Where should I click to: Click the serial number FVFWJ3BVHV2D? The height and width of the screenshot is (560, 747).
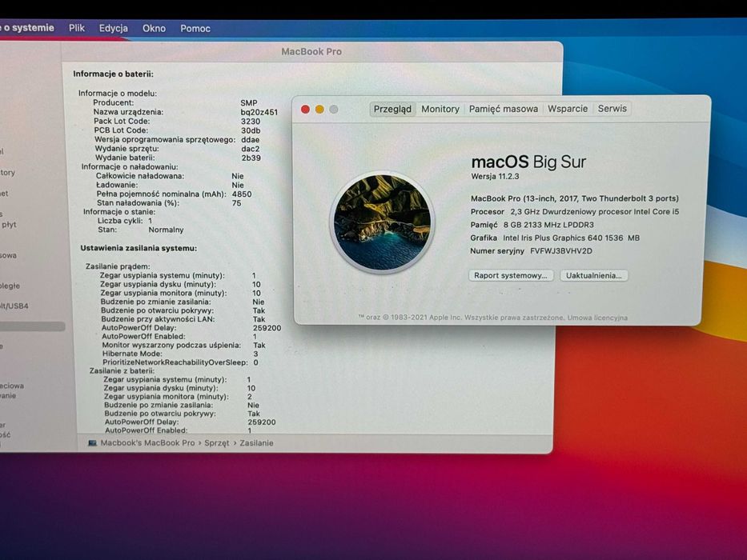(561, 251)
